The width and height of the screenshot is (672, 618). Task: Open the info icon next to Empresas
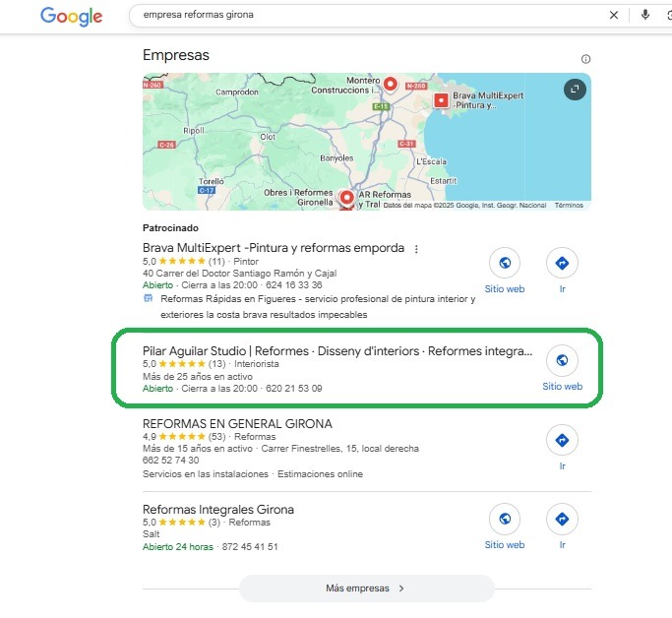(585, 59)
